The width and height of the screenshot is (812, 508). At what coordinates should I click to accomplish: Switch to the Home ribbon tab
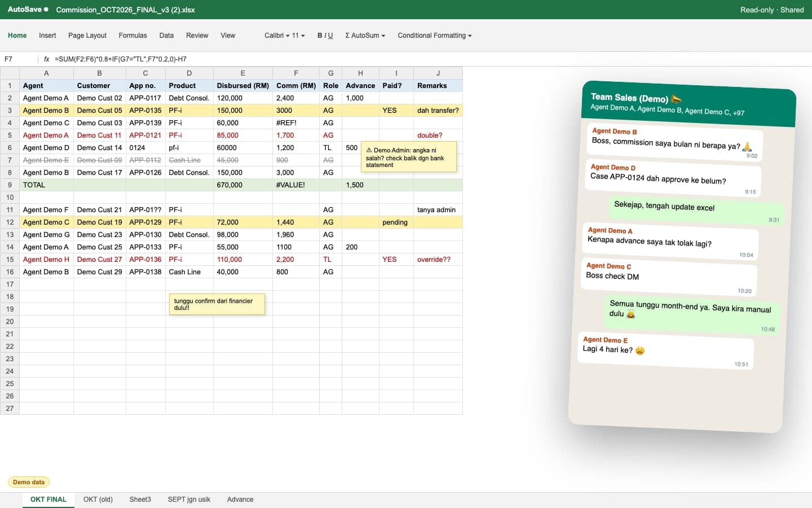point(17,36)
